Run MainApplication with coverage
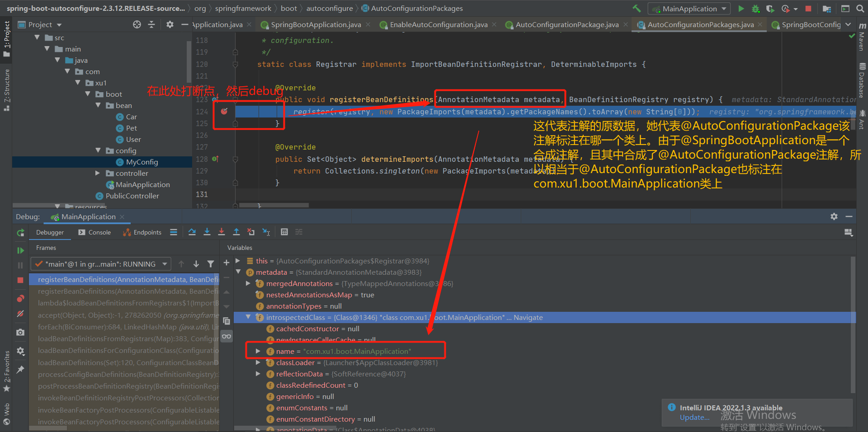The width and height of the screenshot is (868, 432). [770, 9]
